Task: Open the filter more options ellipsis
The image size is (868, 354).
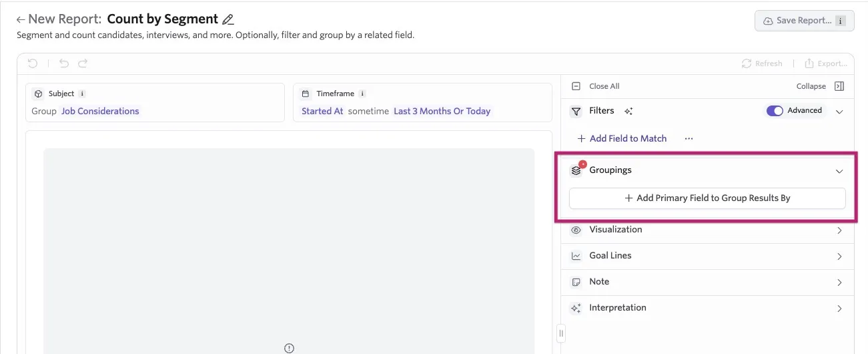Action: (689, 138)
